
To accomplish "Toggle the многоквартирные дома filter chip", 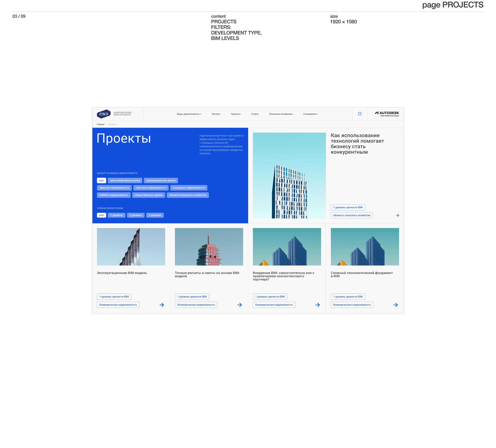I will click(125, 181).
